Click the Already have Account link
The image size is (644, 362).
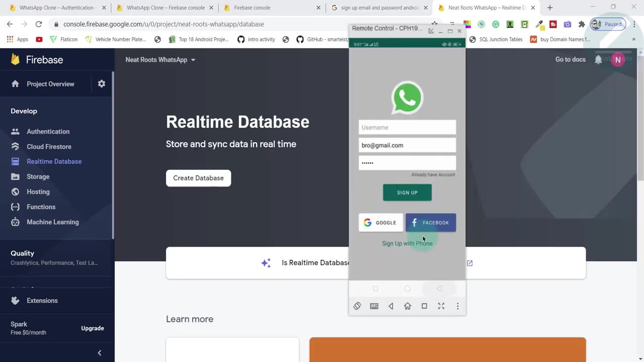[x=433, y=174]
